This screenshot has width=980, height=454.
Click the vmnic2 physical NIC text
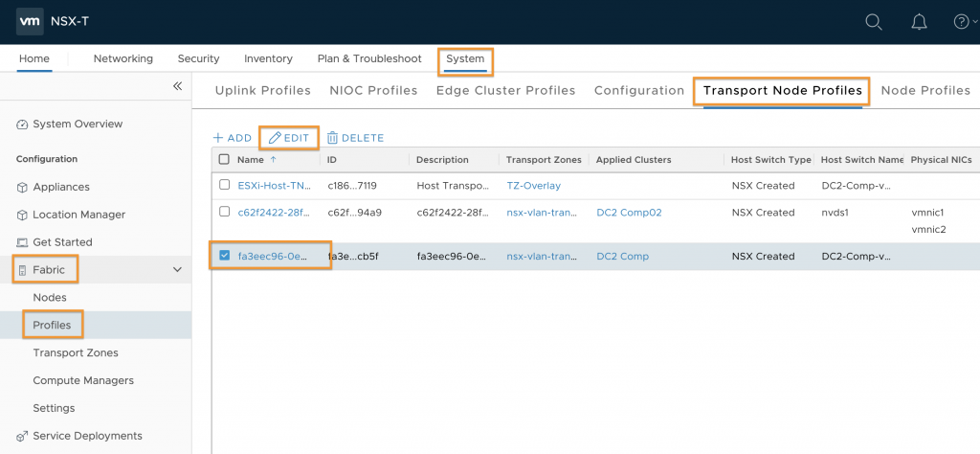928,230
